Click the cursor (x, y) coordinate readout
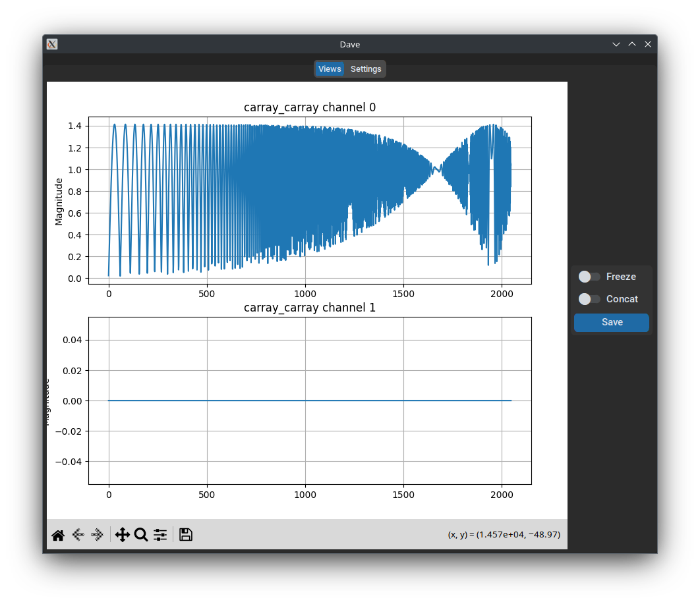Viewport: 700px width, 604px height. click(x=504, y=535)
